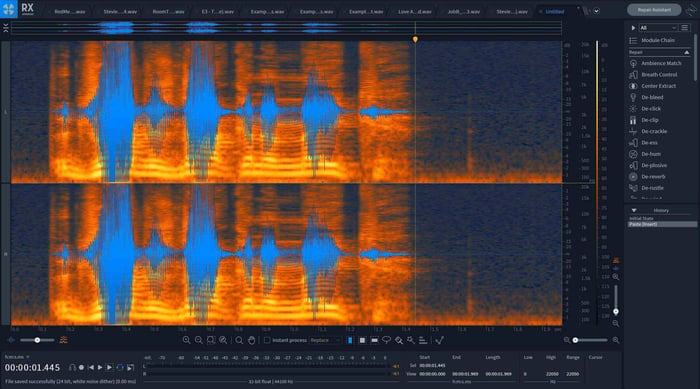The image size is (700, 389).
Task: Select the magic wand tool
Action: tap(410, 340)
